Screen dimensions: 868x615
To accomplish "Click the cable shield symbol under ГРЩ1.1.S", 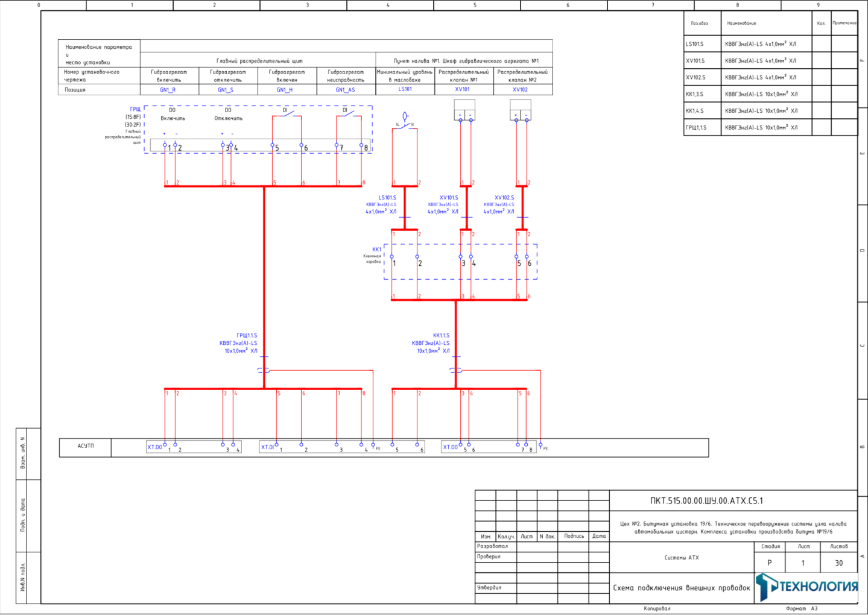I will [264, 370].
